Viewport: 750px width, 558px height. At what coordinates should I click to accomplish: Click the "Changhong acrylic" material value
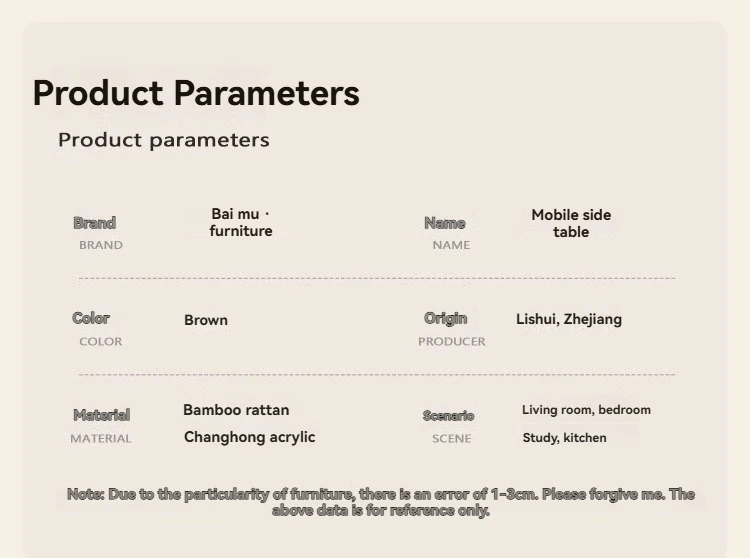tap(249, 437)
